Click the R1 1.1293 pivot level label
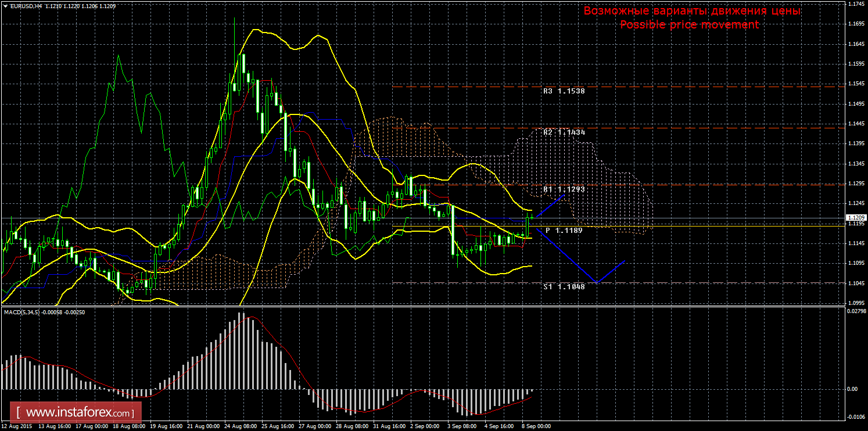Viewport: 868px width, 431px height. coord(564,189)
